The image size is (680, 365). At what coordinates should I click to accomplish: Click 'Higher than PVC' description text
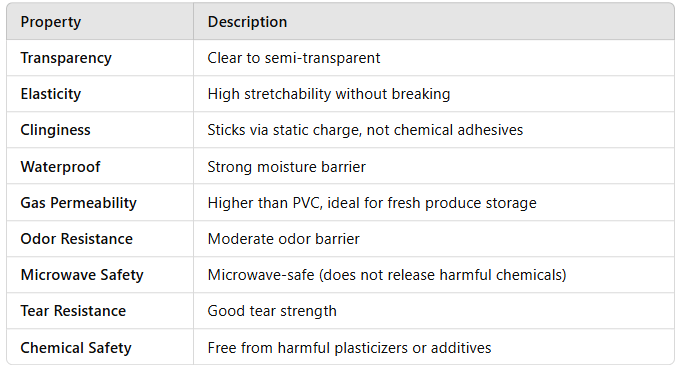click(372, 203)
